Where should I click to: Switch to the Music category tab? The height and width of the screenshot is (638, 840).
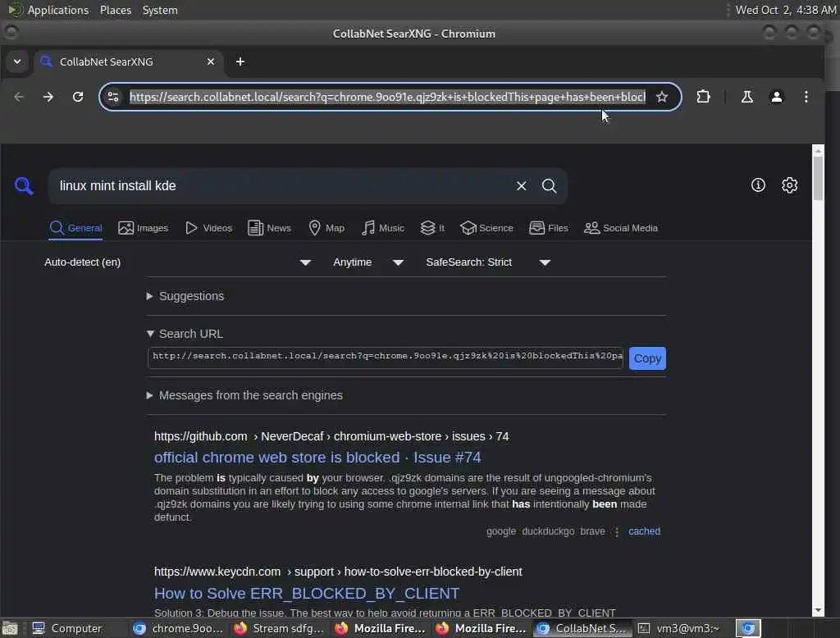tap(382, 228)
